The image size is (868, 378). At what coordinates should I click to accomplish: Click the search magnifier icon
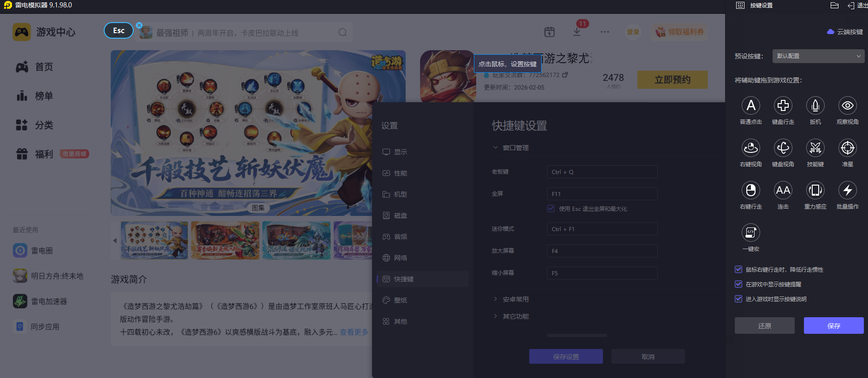(342, 32)
